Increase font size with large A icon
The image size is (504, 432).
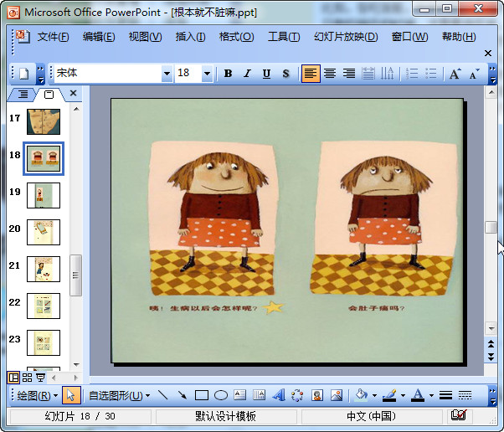coord(455,74)
